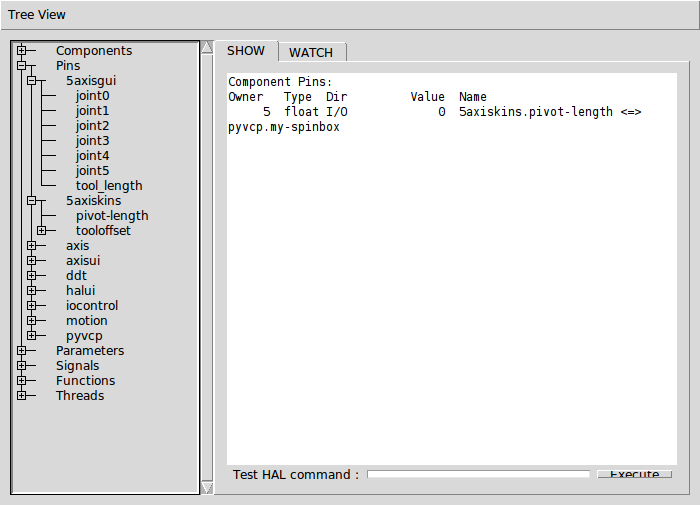Expand the Functions node
This screenshot has width=700, height=505.
coord(21,380)
